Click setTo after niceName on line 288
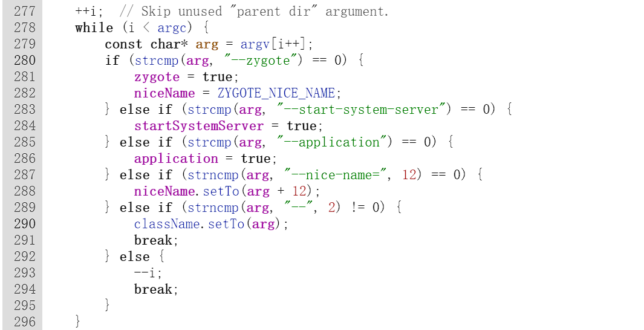The height and width of the screenshot is (330, 644). click(x=221, y=191)
